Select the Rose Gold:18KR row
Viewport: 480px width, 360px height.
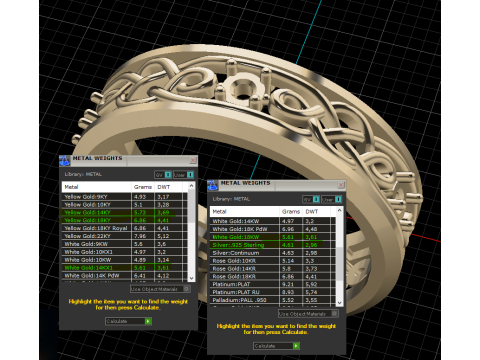pyautogui.click(x=273, y=276)
